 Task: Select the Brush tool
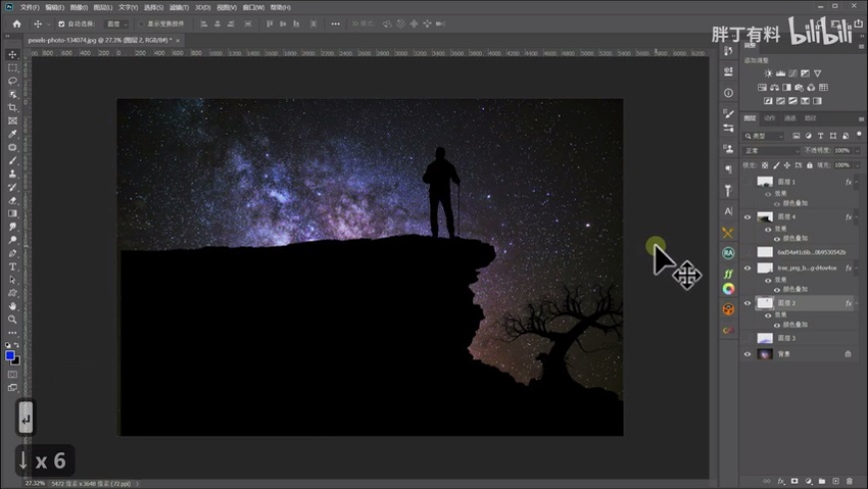tap(12, 161)
